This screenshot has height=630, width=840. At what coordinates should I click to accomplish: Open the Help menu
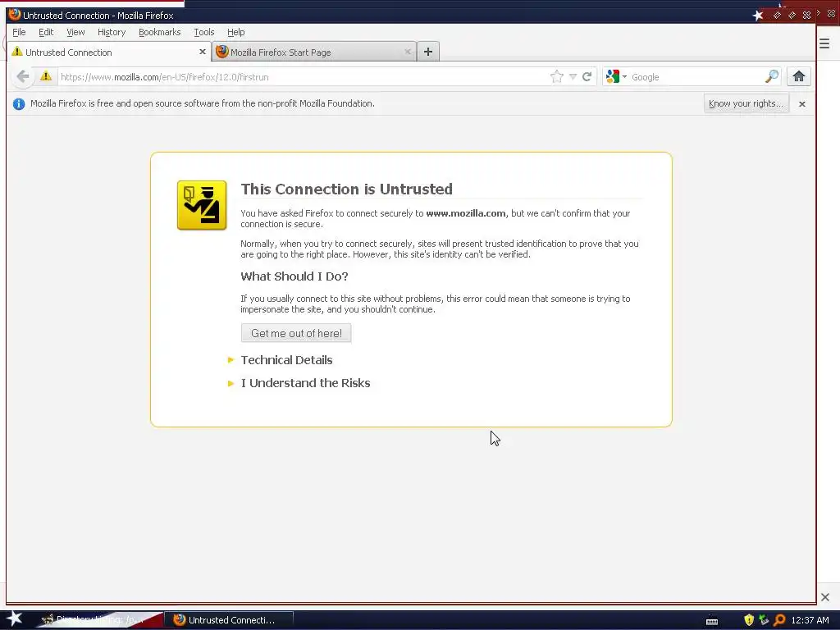[x=235, y=32]
